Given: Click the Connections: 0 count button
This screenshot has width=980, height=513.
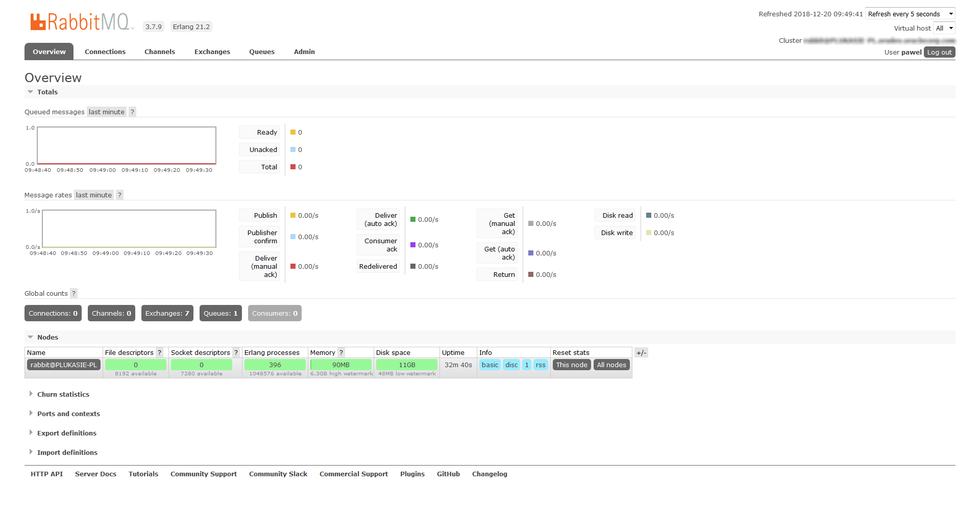Looking at the screenshot, I should pyautogui.click(x=53, y=313).
